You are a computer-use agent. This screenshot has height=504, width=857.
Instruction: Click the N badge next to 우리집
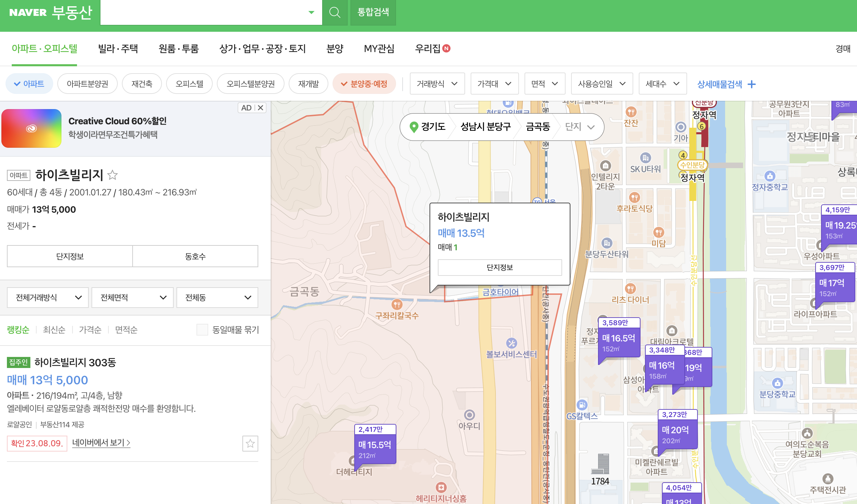pos(447,49)
